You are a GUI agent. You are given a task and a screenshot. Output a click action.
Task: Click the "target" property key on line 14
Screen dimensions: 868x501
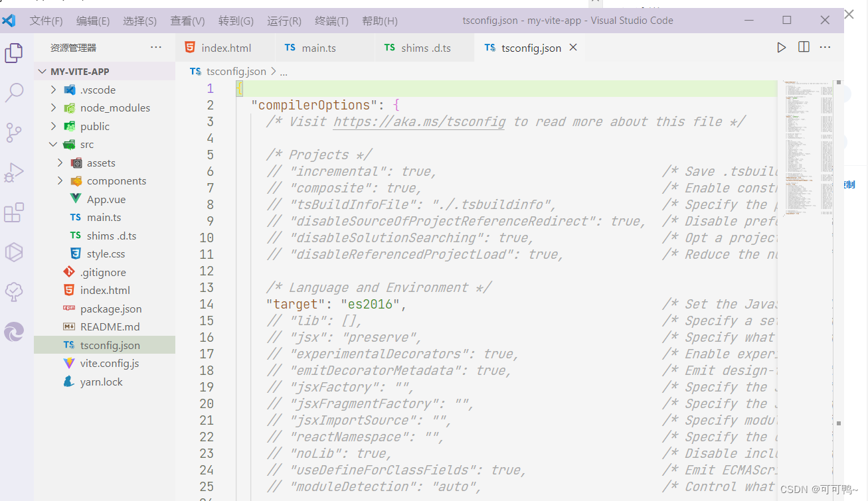tap(296, 304)
